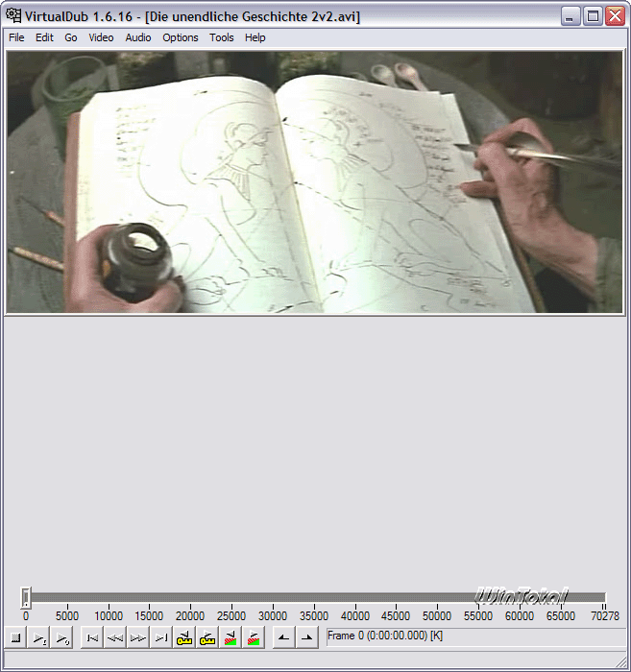631x672 pixels.
Task: Set selection start mark-in
Action: [x=284, y=637]
